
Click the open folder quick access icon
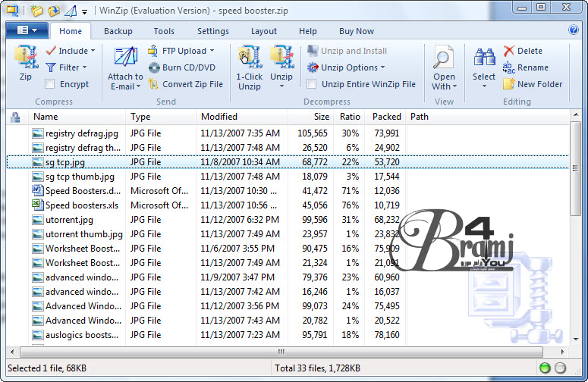coord(36,11)
